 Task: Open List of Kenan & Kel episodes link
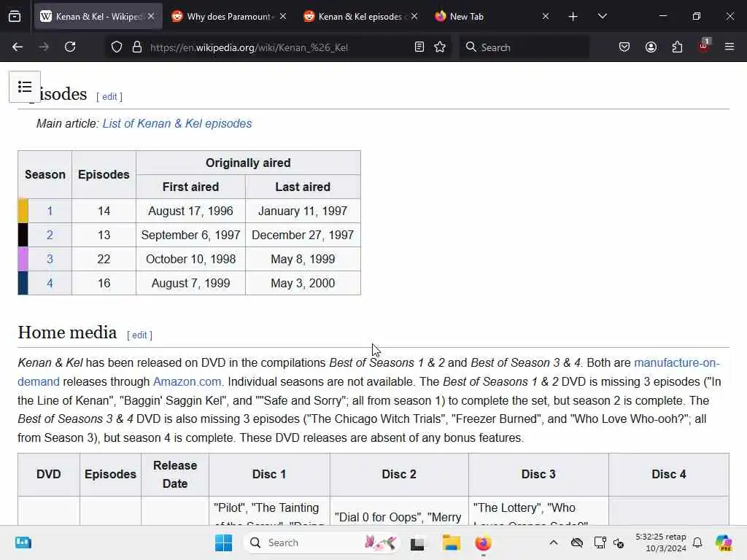[177, 123]
